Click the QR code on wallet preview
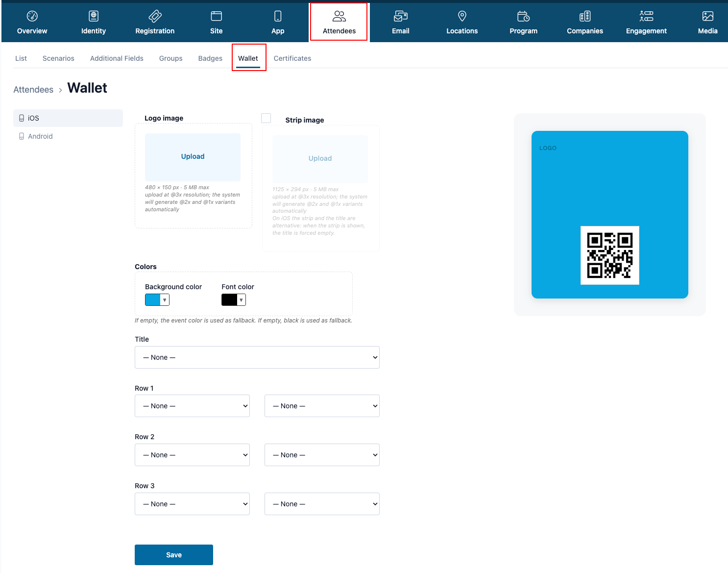The height and width of the screenshot is (573, 728). point(610,255)
